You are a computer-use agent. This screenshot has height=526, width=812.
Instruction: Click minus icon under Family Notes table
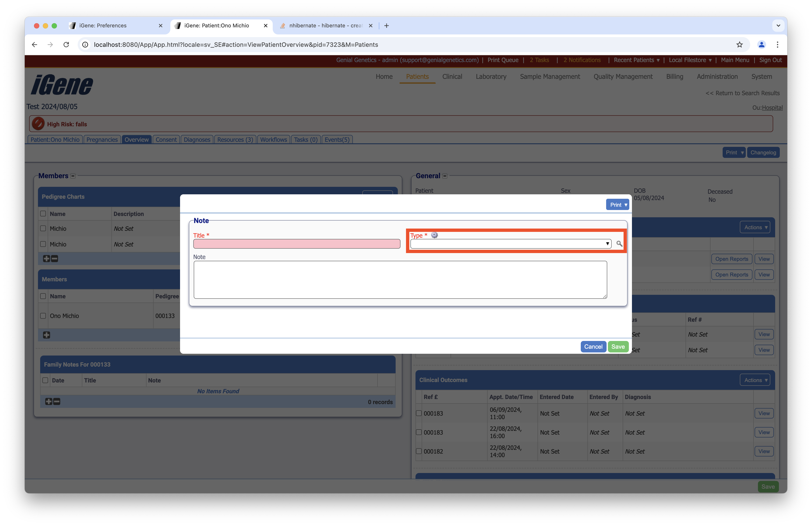point(57,401)
